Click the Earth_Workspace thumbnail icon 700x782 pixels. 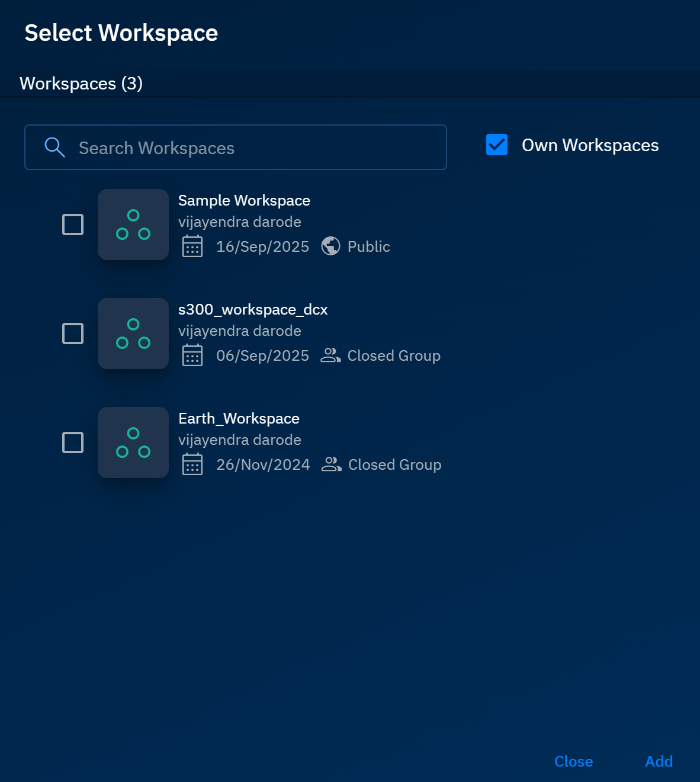click(x=133, y=443)
